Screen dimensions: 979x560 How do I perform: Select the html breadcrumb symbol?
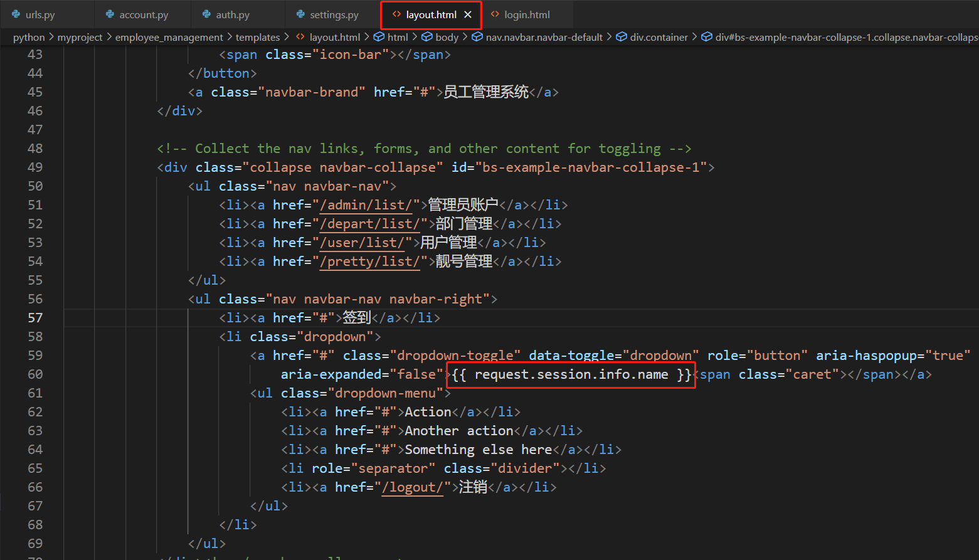[398, 37]
